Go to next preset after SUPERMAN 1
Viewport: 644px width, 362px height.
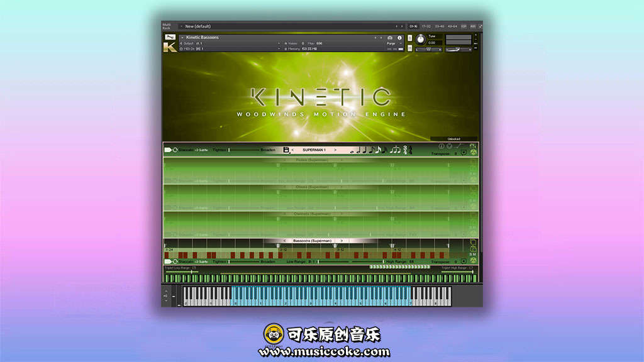coord(335,150)
